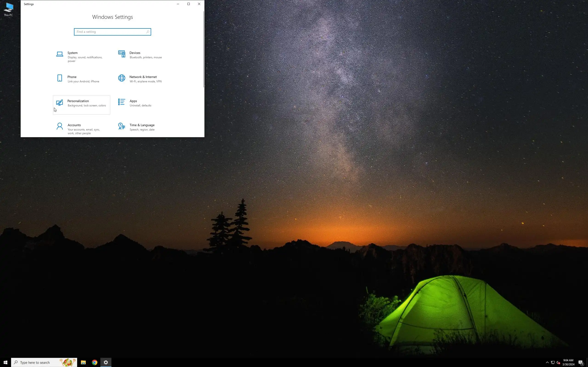Click the Apps list icon

click(x=122, y=102)
